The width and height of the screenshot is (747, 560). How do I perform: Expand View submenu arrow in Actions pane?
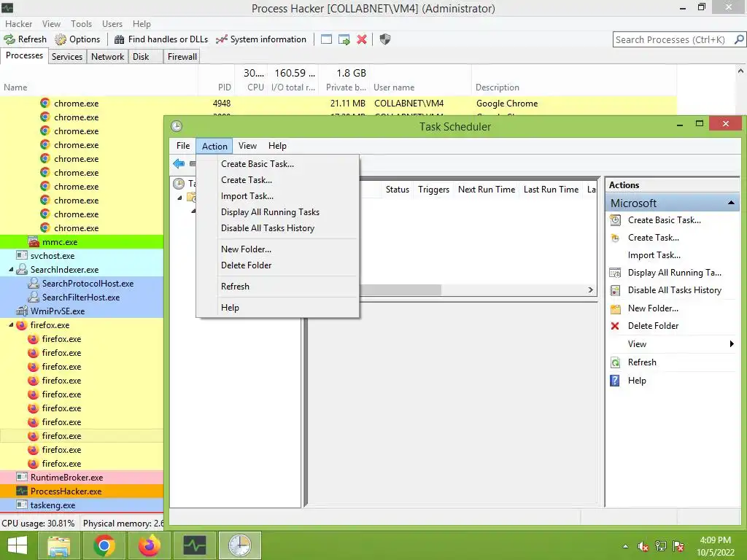coord(732,344)
